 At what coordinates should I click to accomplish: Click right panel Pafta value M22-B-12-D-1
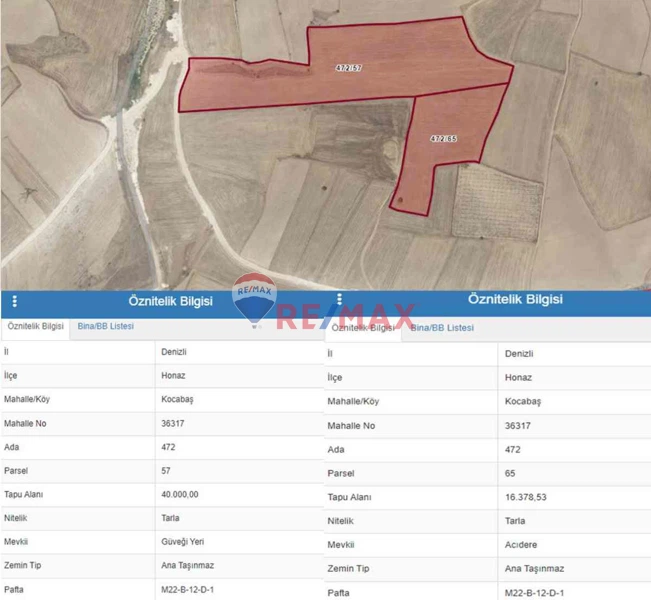coord(534,593)
